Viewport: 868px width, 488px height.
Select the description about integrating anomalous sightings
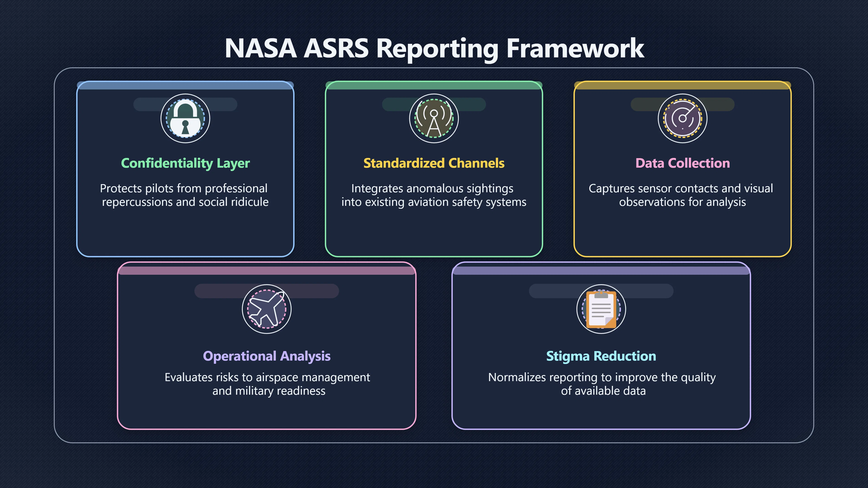(434, 195)
